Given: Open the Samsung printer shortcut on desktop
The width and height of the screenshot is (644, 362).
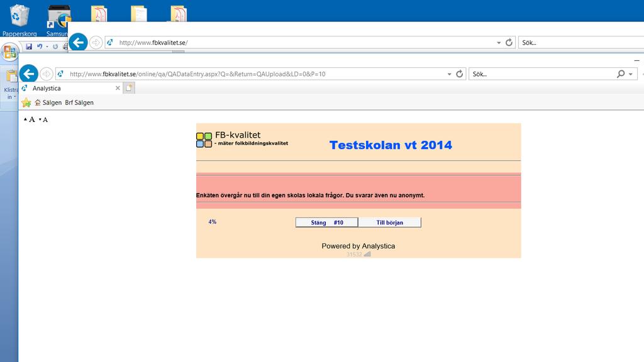Looking at the screenshot, I should (57, 21).
